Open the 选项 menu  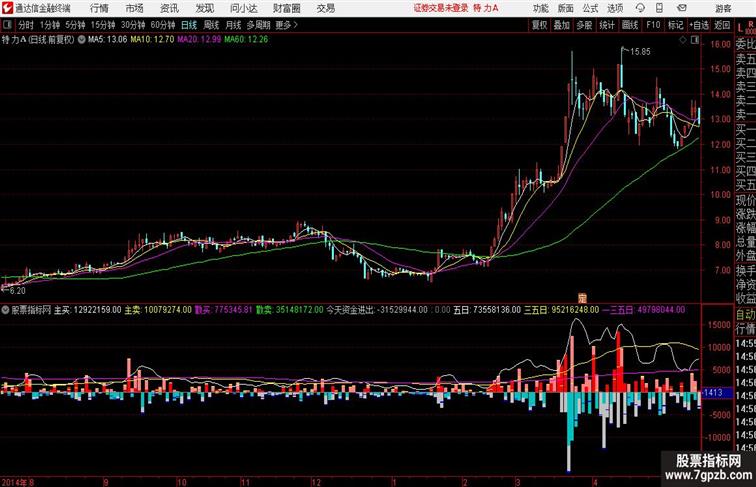pos(615,8)
